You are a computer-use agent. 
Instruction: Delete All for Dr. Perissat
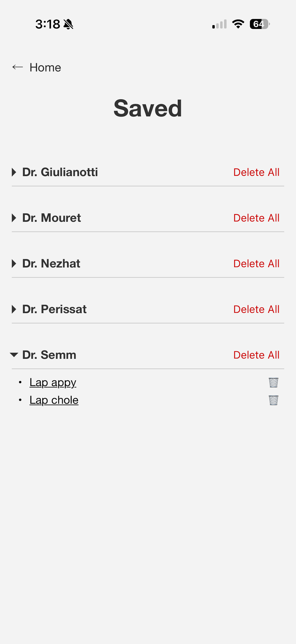click(256, 309)
